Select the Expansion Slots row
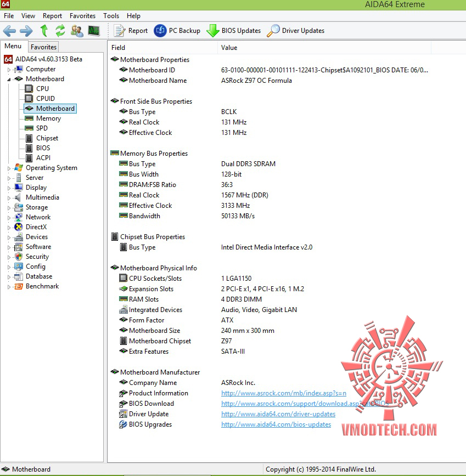Image resolution: width=466 pixels, height=476 pixels. pyautogui.click(x=211, y=288)
